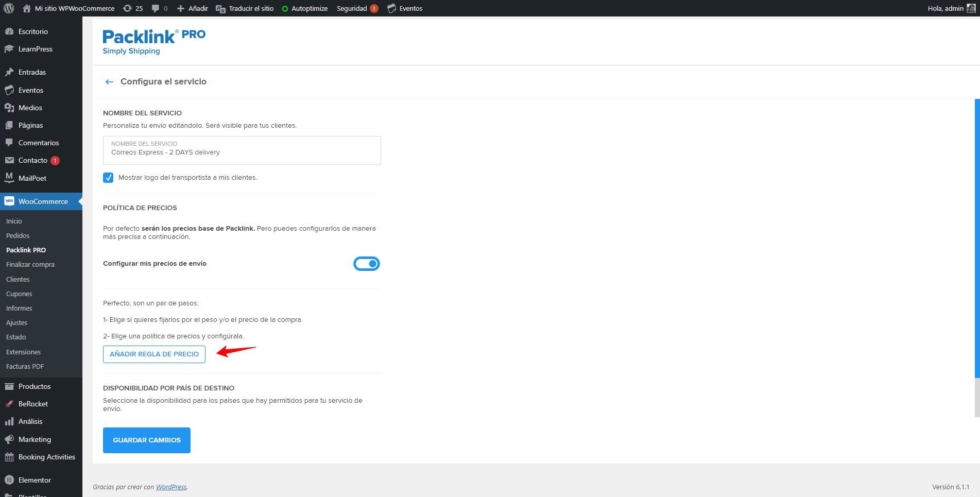The width and height of the screenshot is (980, 497).
Task: Click the Contacto red notification badge
Action: (55, 161)
